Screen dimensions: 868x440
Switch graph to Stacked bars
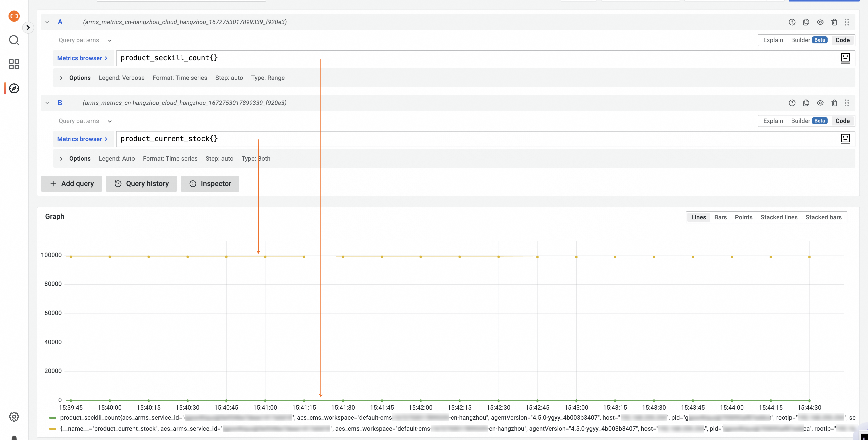point(824,217)
